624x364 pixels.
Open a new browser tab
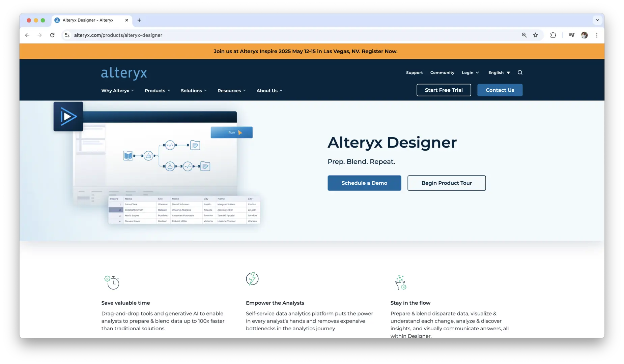139,20
